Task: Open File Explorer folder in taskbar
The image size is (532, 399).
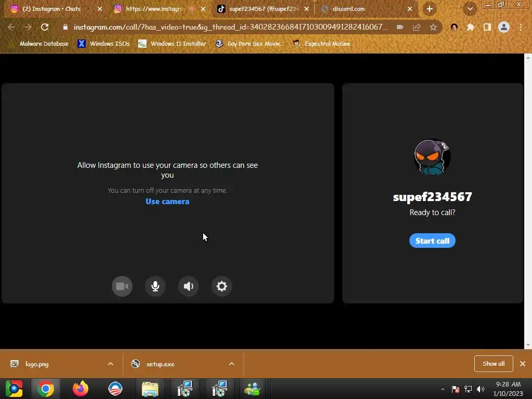Action: [x=150, y=389]
